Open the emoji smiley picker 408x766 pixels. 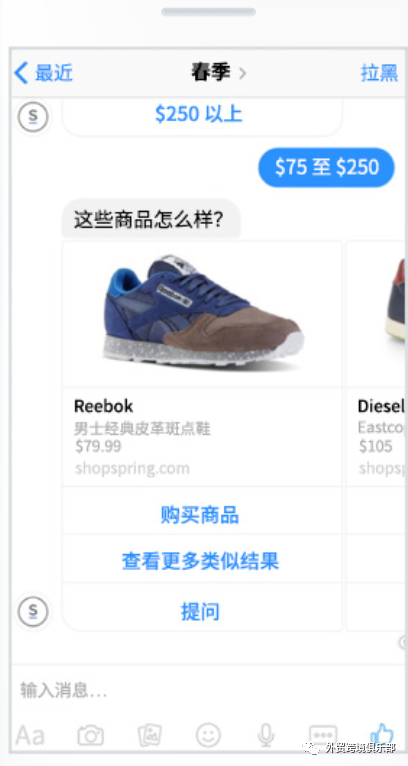[x=208, y=734]
